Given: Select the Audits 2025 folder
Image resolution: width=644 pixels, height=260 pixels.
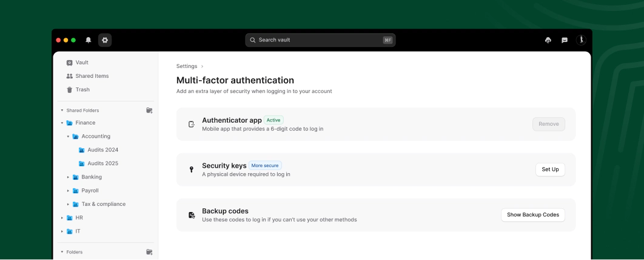Looking at the screenshot, I should [x=102, y=164].
